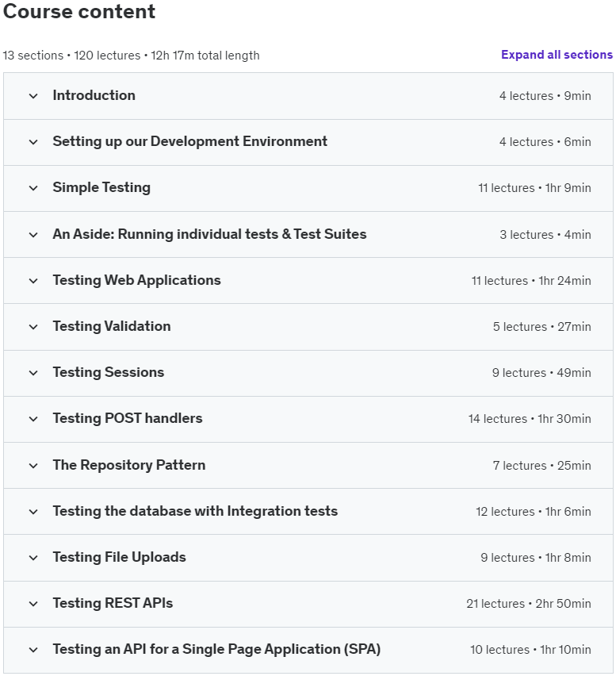Image resolution: width=616 pixels, height=676 pixels.
Task: Click Expand all sections link
Action: point(557,55)
